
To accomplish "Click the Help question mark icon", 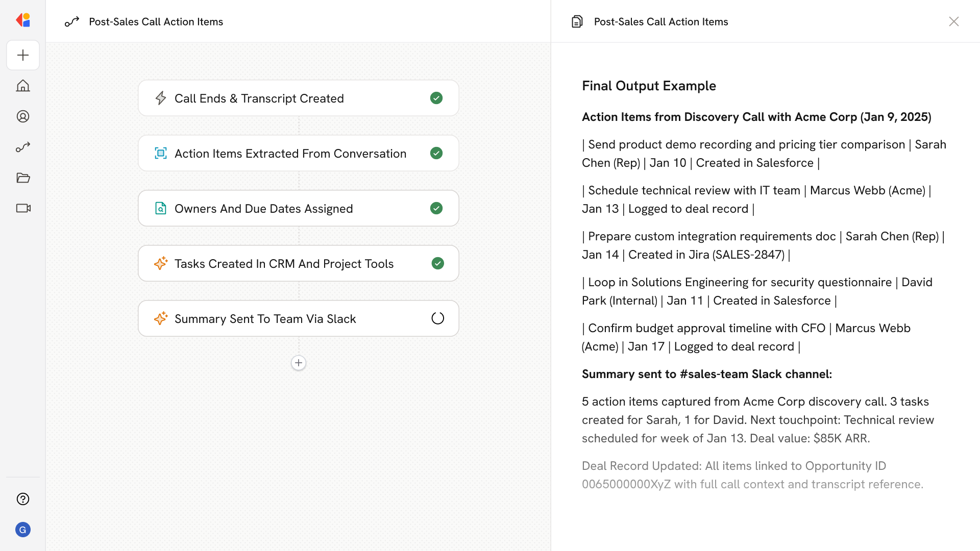I will (x=23, y=499).
